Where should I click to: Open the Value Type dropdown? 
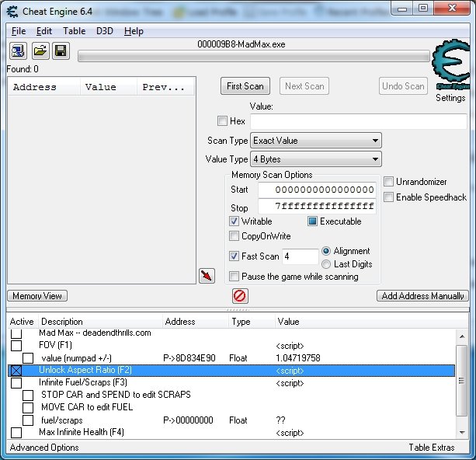pyautogui.click(x=316, y=159)
